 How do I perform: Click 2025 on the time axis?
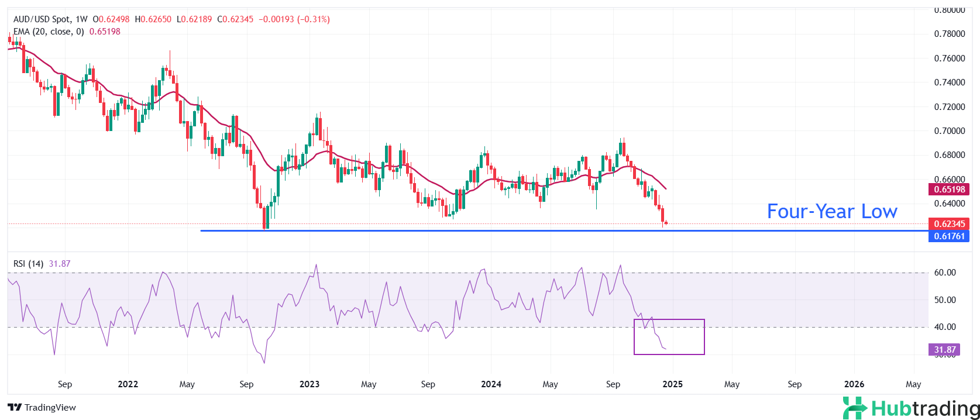click(672, 384)
